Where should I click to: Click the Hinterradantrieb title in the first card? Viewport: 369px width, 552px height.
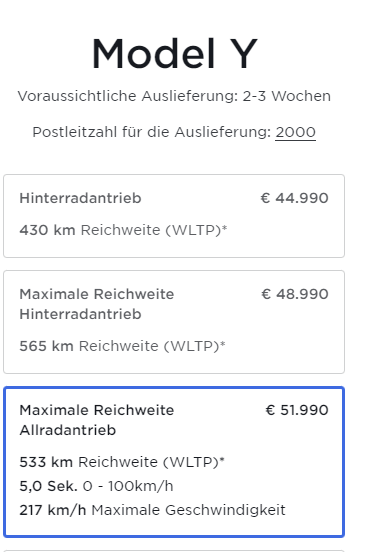pos(80,198)
